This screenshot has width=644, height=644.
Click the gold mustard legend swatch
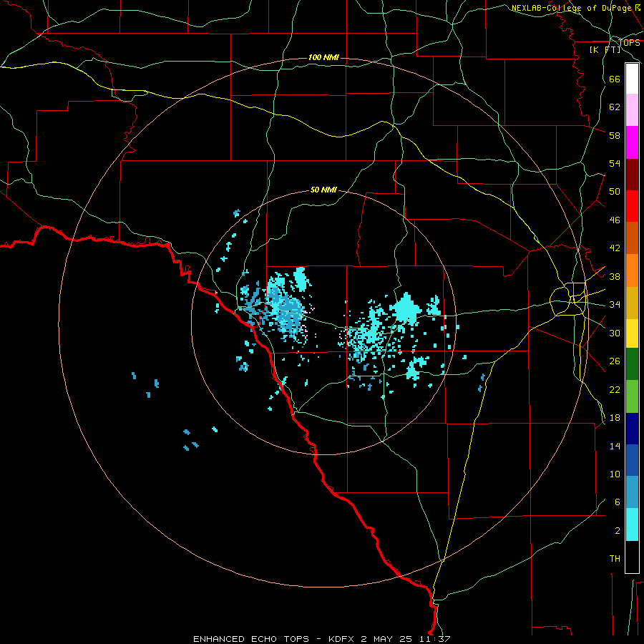(x=632, y=303)
